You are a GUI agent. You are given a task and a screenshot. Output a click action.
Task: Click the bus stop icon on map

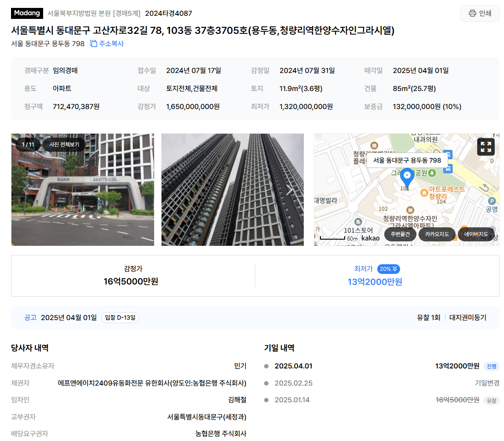448,169
